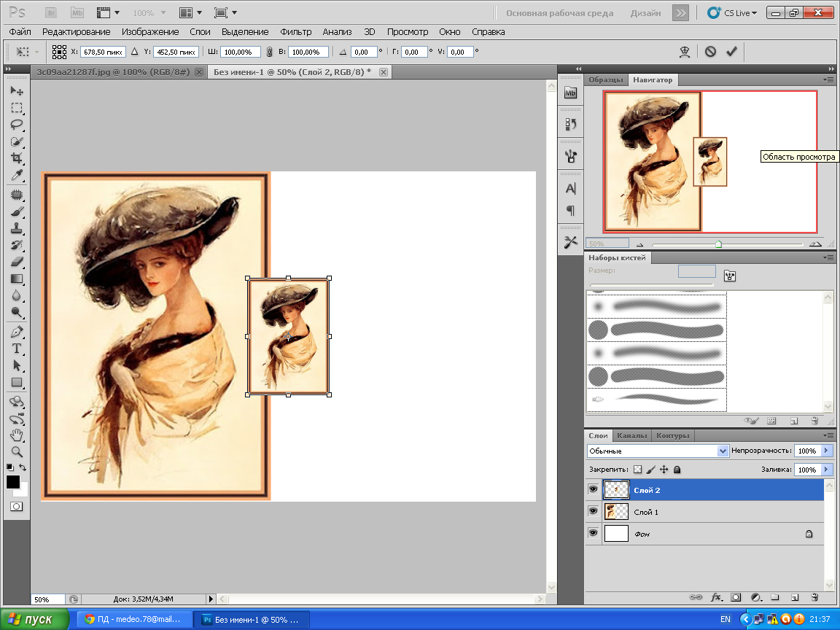This screenshot has height=630, width=840.
Task: Select the Lasso tool
Action: [17, 124]
